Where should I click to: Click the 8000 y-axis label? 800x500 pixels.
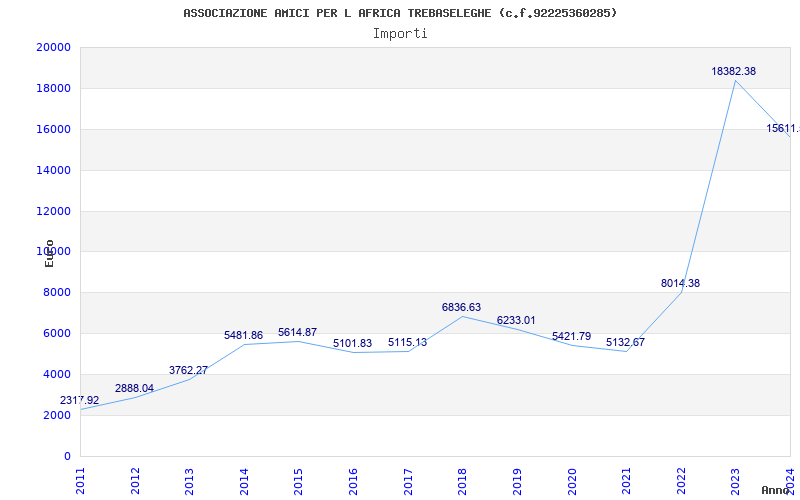(57, 293)
